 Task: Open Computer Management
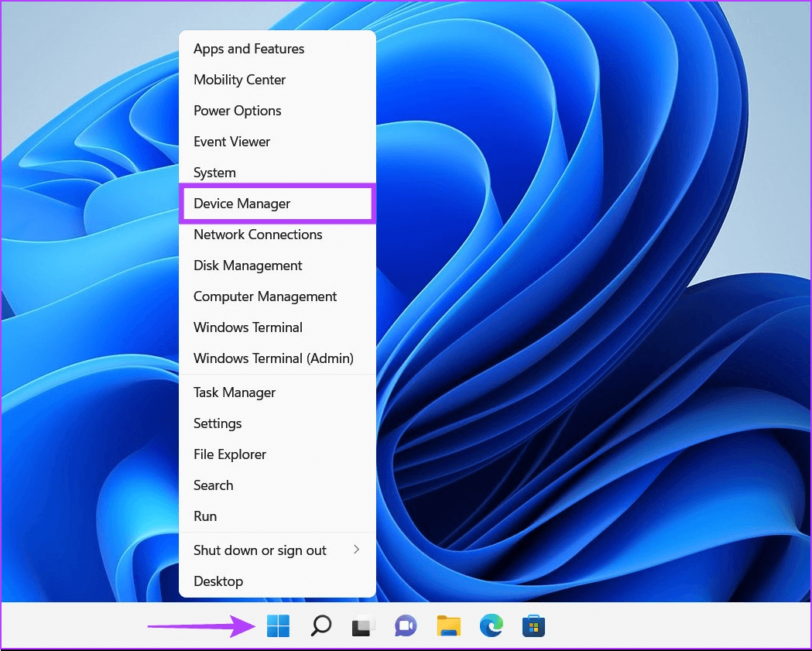(x=277, y=296)
